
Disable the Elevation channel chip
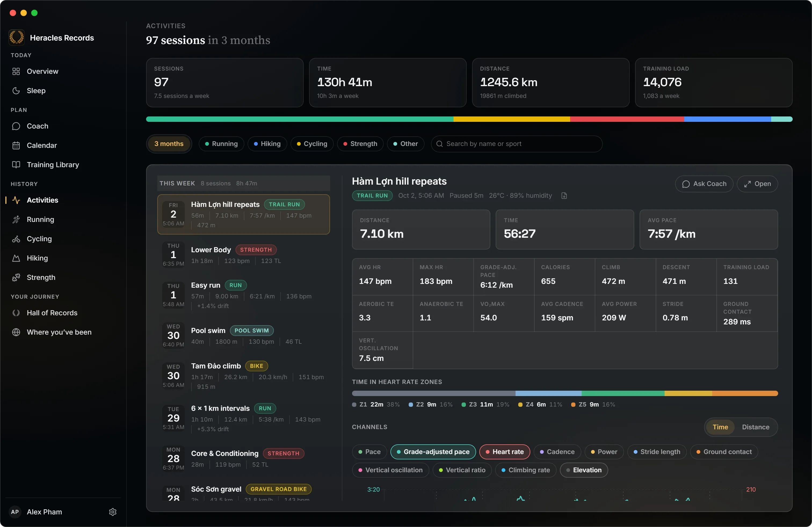pyautogui.click(x=584, y=470)
